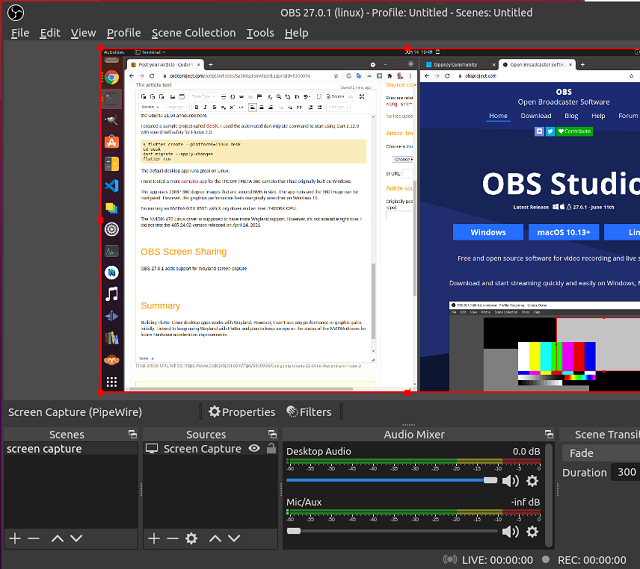
Task: Adjust Mic/Aux volume slider
Action: pyautogui.click(x=392, y=531)
